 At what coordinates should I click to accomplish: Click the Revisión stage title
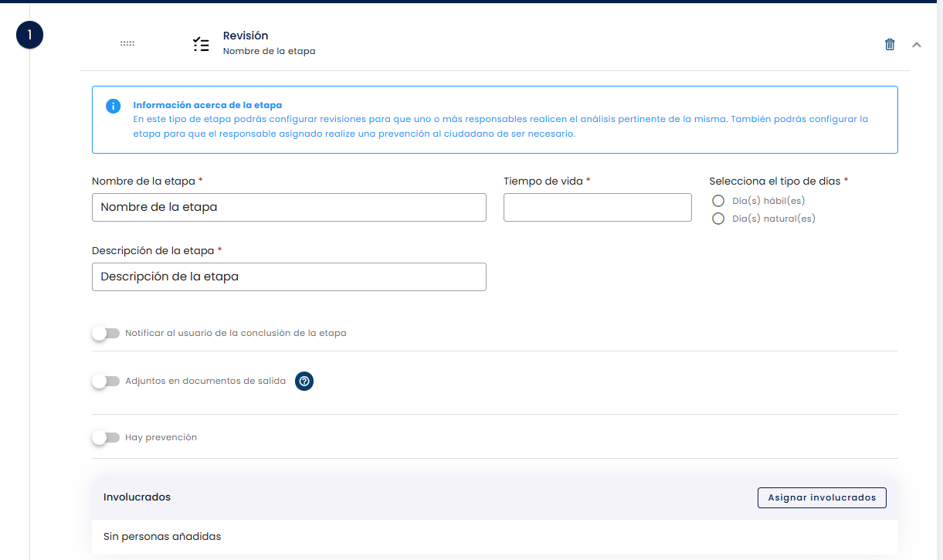(246, 36)
